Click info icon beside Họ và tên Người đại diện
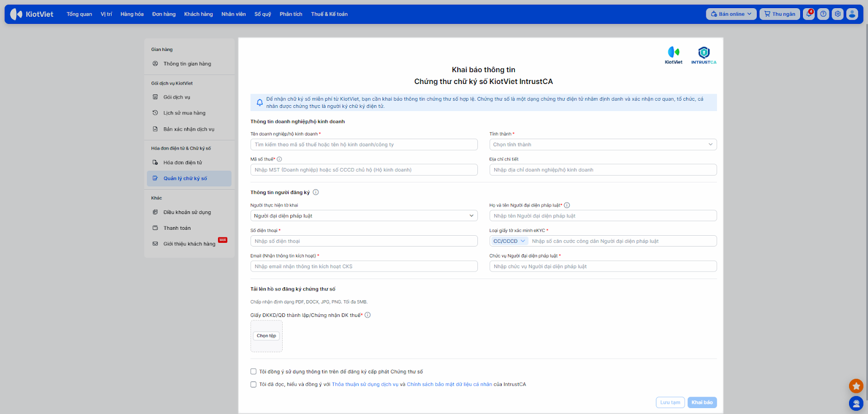 point(567,205)
